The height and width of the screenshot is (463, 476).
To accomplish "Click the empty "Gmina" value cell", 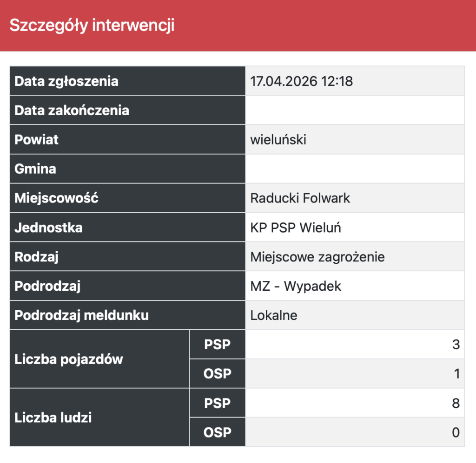I will click(x=354, y=169).
